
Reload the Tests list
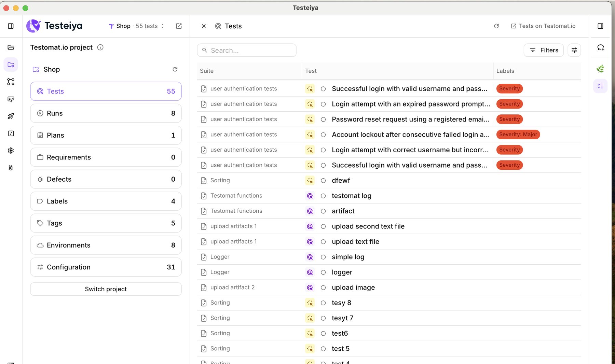(496, 26)
